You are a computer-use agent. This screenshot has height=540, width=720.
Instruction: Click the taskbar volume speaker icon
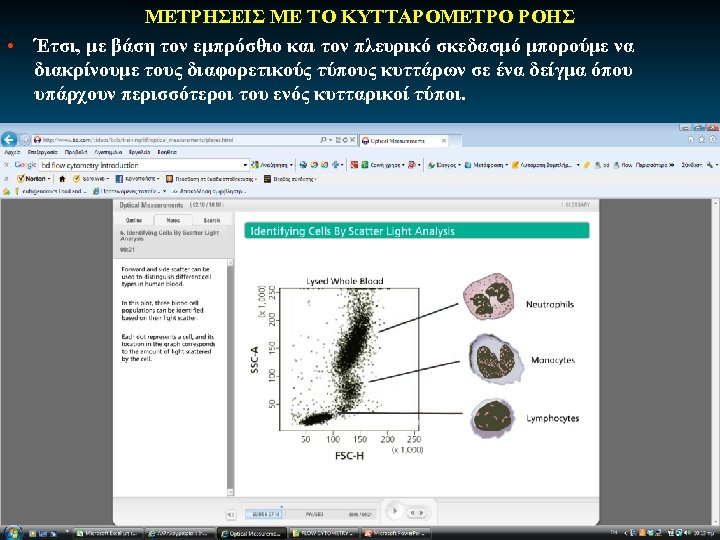(x=687, y=533)
